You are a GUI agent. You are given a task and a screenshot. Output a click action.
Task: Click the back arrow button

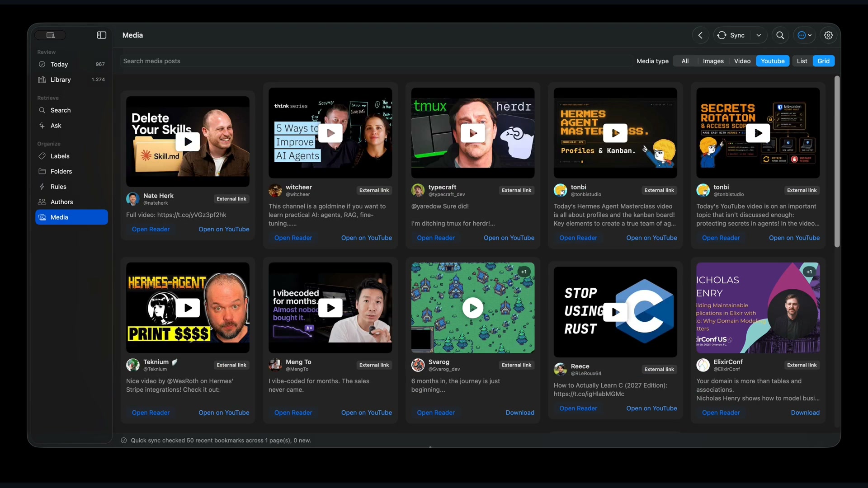[x=700, y=35]
